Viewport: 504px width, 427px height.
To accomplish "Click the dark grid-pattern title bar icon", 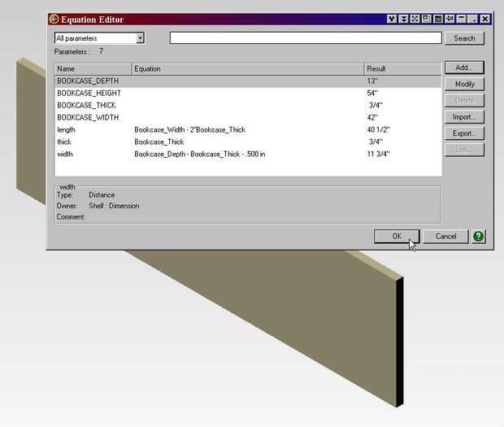I will click(x=438, y=19).
